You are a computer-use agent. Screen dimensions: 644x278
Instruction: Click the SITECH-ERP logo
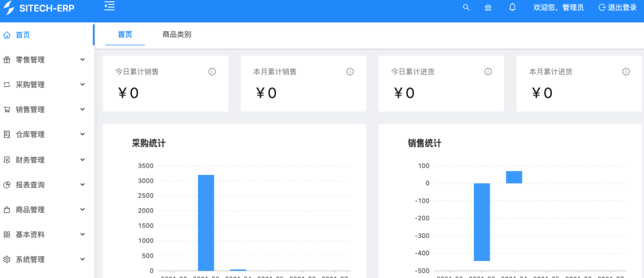pyautogui.click(x=39, y=7)
